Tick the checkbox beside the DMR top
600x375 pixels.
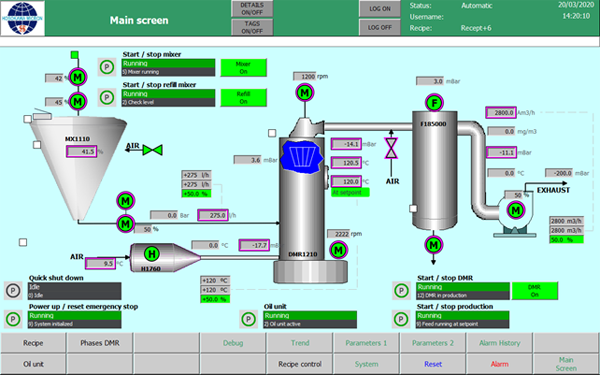point(272,133)
